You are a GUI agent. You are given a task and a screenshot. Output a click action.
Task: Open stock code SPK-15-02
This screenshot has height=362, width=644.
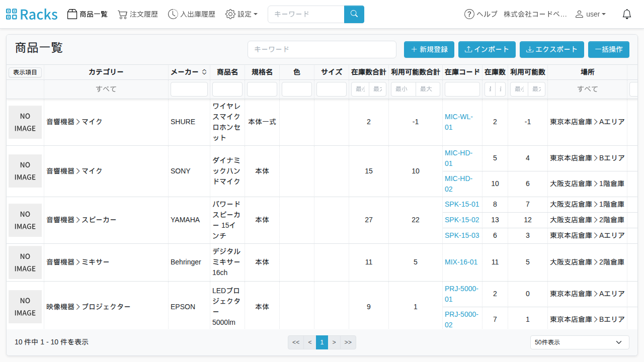pyautogui.click(x=462, y=220)
